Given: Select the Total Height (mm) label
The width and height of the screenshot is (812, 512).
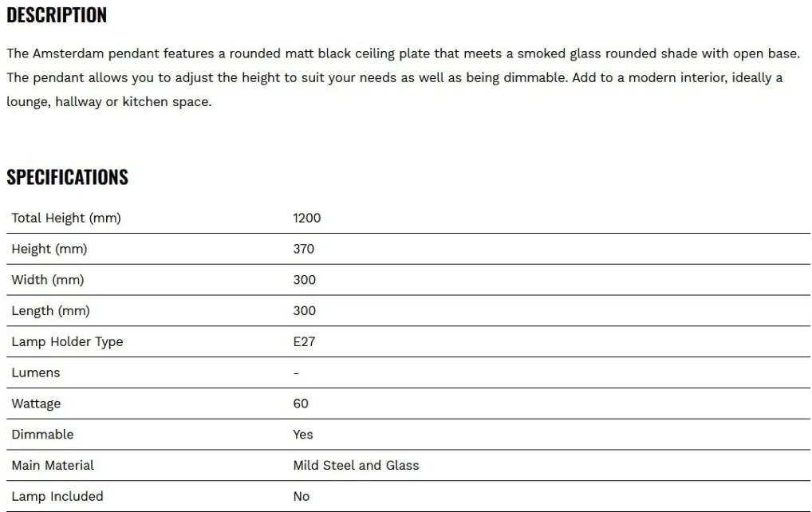Looking at the screenshot, I should (x=66, y=218).
